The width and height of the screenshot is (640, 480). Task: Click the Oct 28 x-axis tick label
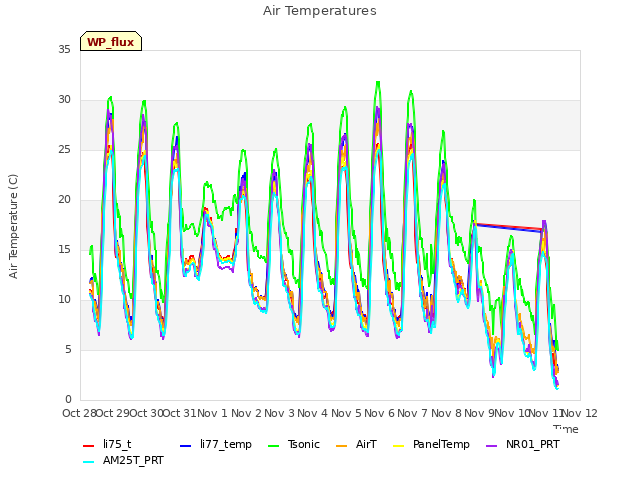[80, 414]
